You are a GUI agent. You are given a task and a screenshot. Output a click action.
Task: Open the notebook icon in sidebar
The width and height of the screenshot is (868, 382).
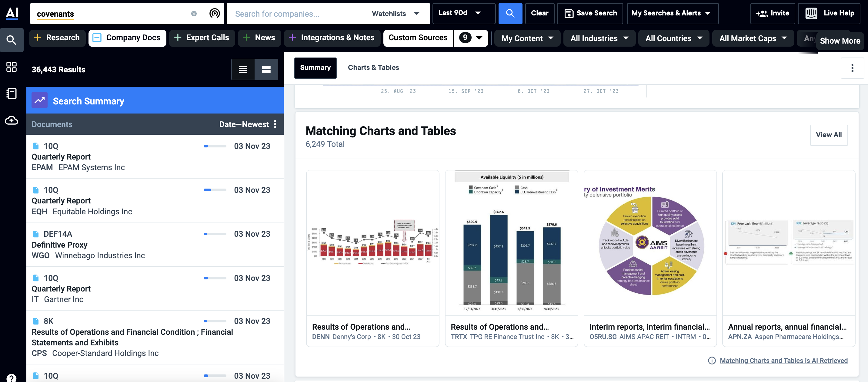[12, 94]
